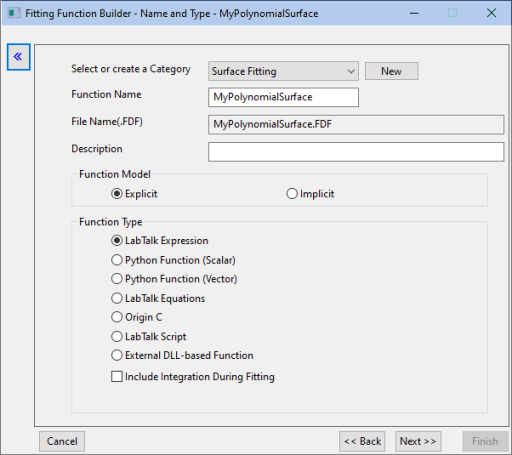
Task: Enable Include Integration During Fitting
Action: click(x=193, y=377)
